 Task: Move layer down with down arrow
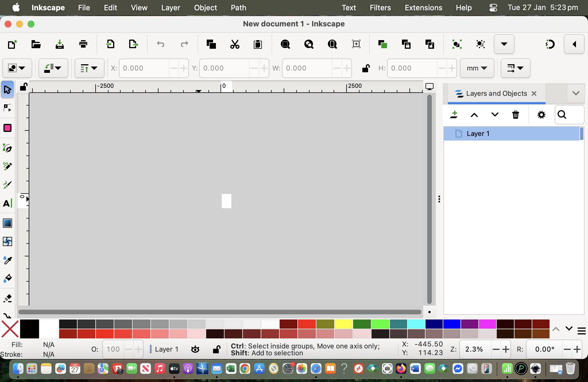pyautogui.click(x=495, y=115)
